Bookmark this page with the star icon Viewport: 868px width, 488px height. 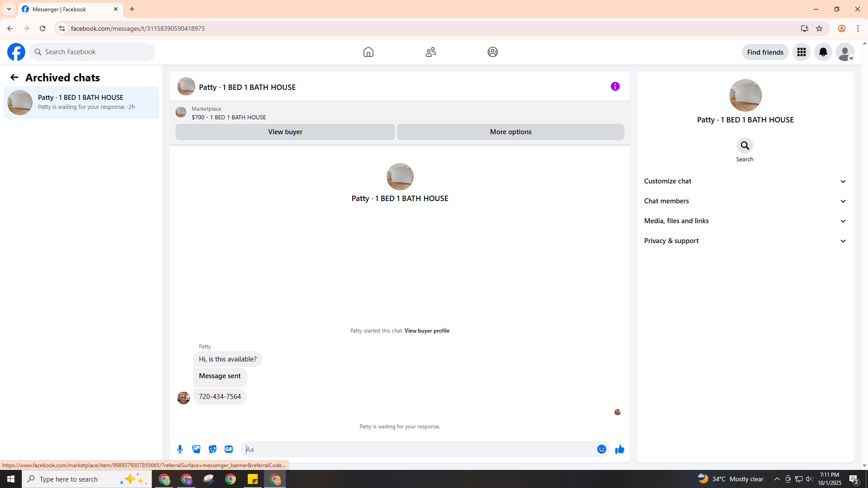coord(819,28)
